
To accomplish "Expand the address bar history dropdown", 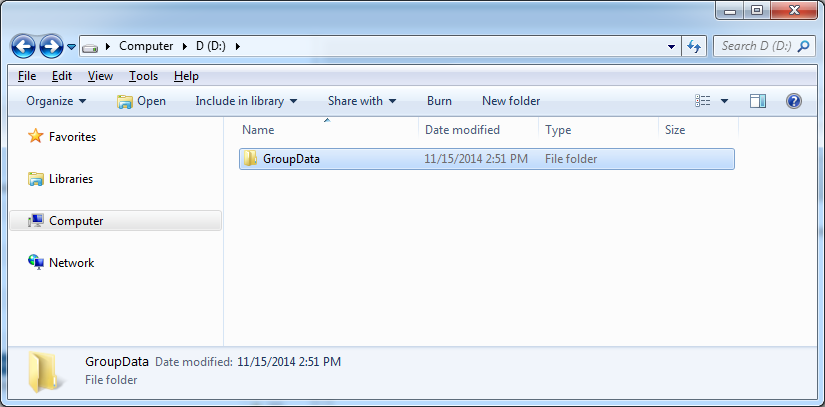I will 671,46.
